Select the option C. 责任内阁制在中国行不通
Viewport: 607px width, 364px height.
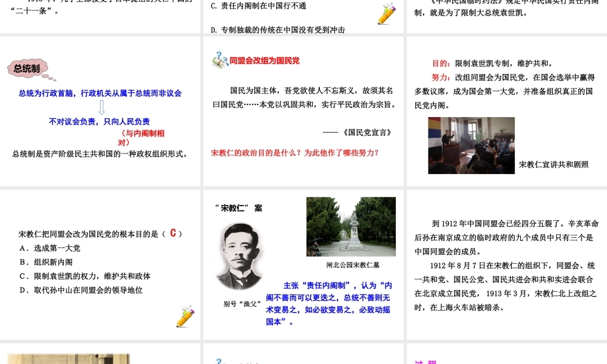pos(259,6)
